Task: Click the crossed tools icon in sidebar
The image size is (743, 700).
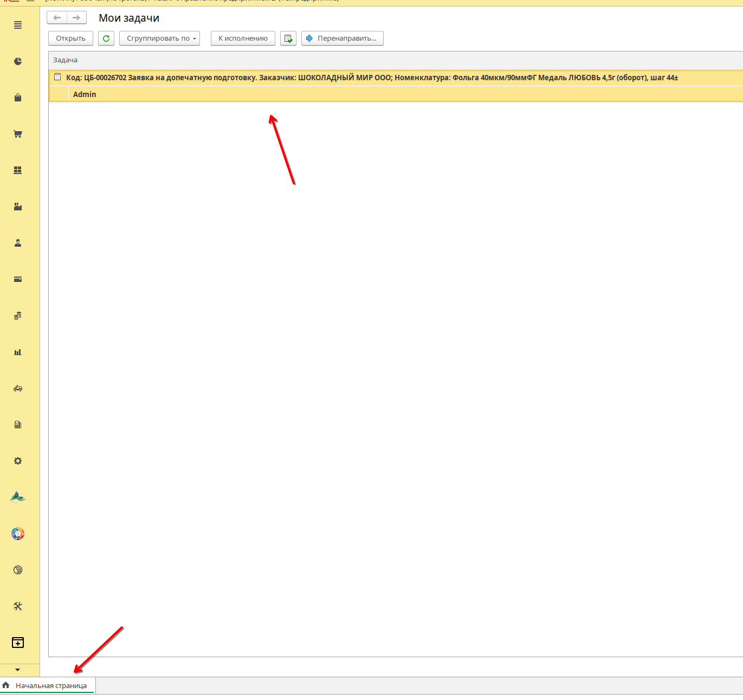Action: [18, 606]
